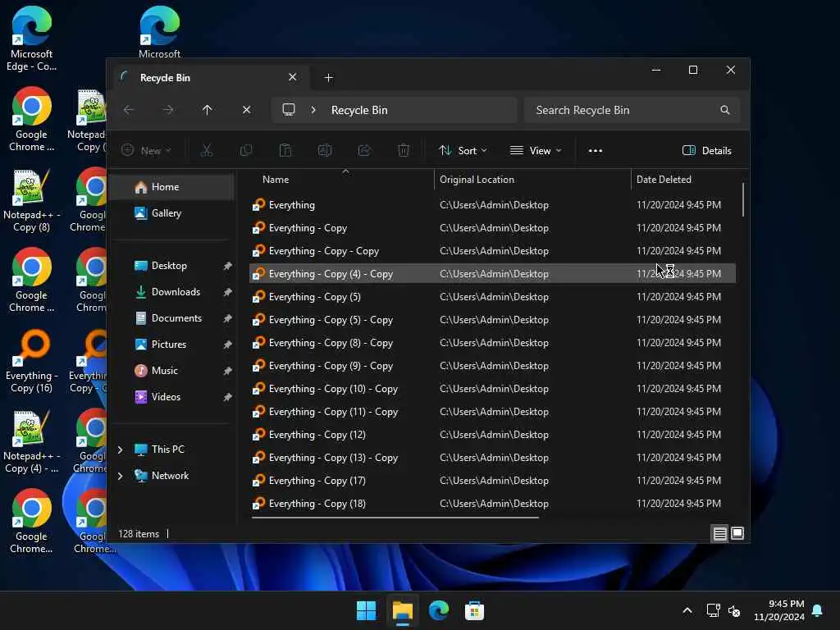Select Everything - Copy - Copy file
This screenshot has height=630, width=840.
(x=492, y=251)
